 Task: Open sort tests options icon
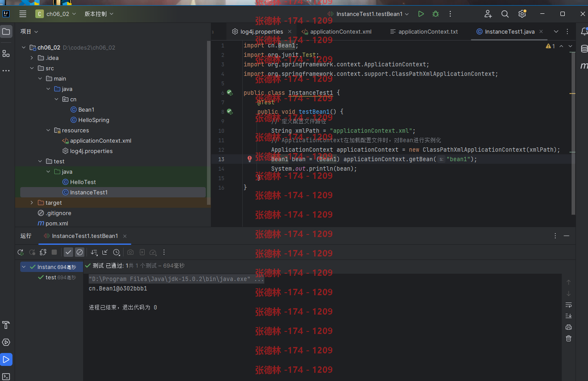coord(94,252)
